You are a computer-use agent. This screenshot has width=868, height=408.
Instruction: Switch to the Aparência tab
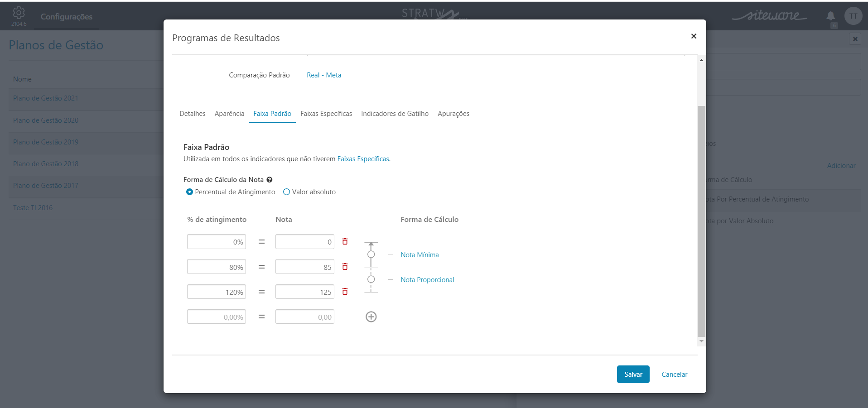(229, 114)
